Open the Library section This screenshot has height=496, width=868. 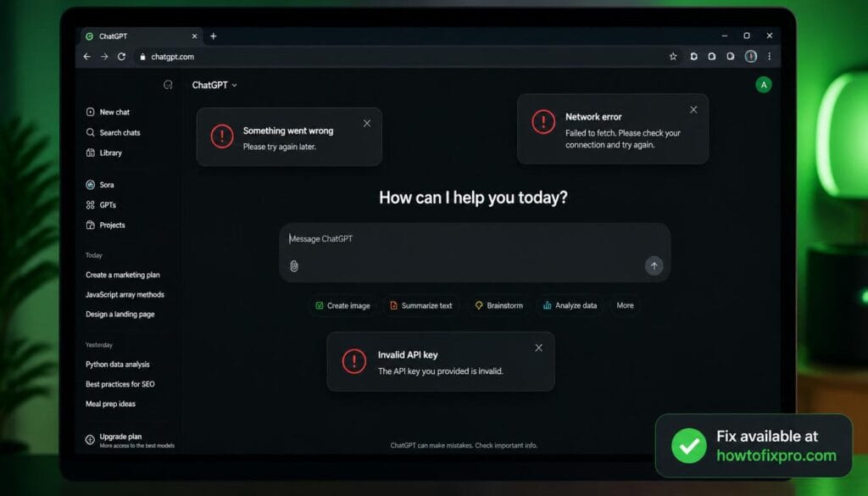(104, 153)
